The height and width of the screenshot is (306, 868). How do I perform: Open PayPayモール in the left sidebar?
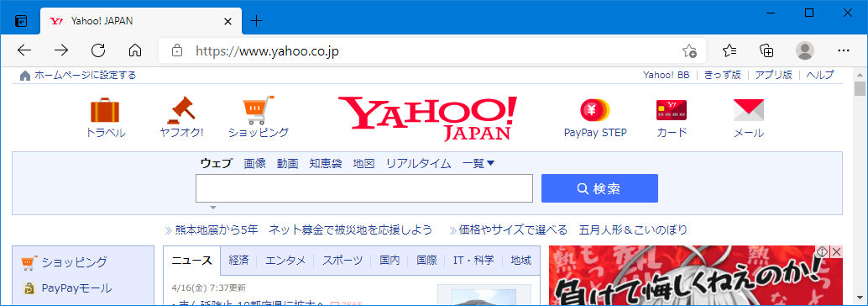[x=76, y=288]
